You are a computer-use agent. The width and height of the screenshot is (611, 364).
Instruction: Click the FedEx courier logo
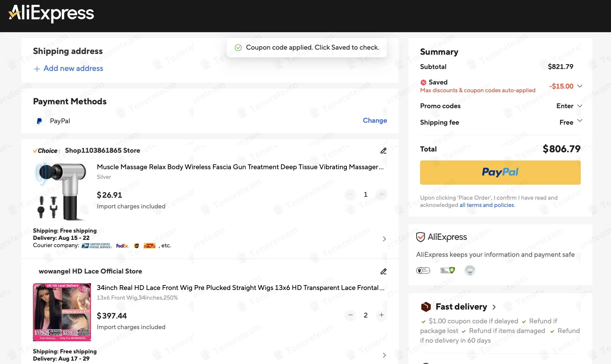click(x=122, y=246)
